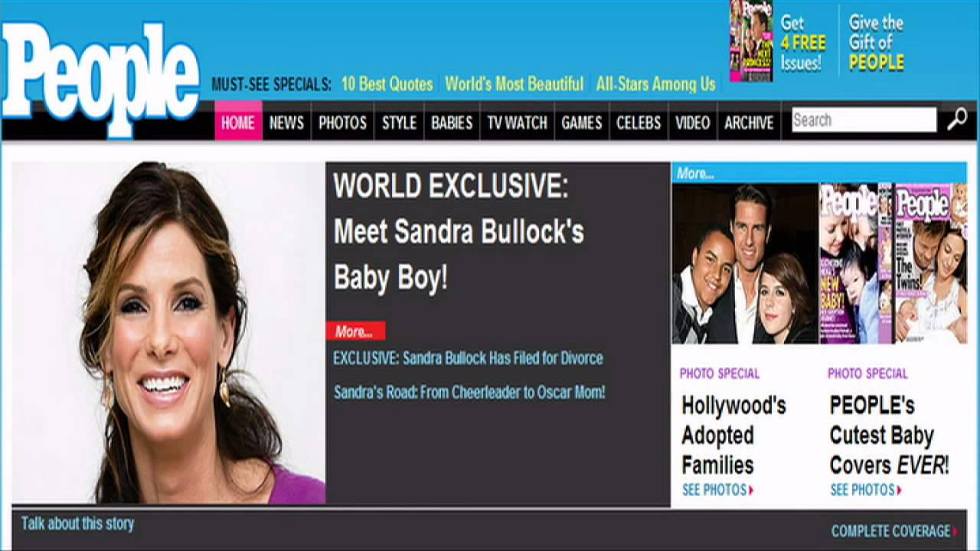Select the BABIES navigation item
This screenshot has width=980, height=551.
pyautogui.click(x=451, y=122)
